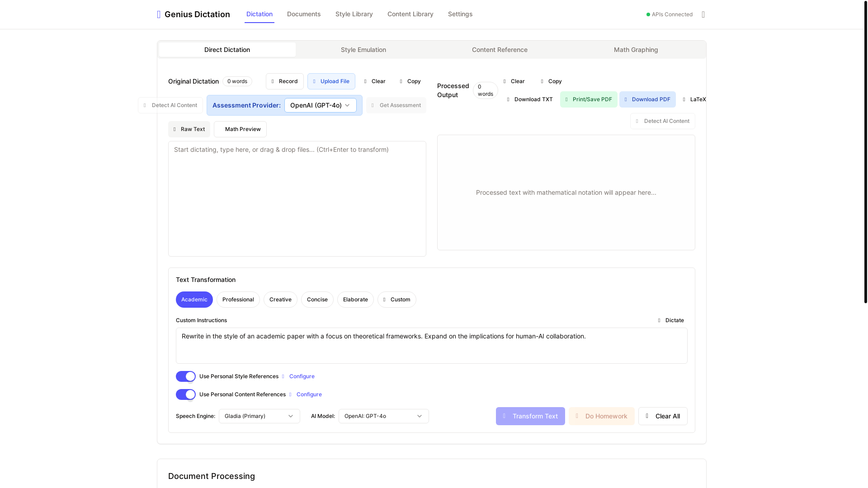Click into the Original Dictation text area

pos(297,199)
